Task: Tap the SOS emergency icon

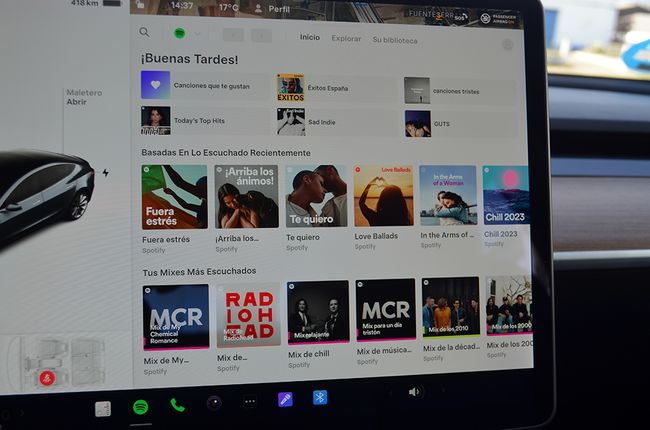Action: tap(460, 17)
